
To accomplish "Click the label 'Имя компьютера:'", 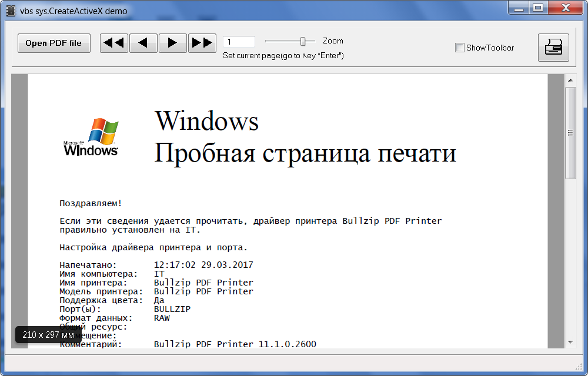I will (99, 274).
